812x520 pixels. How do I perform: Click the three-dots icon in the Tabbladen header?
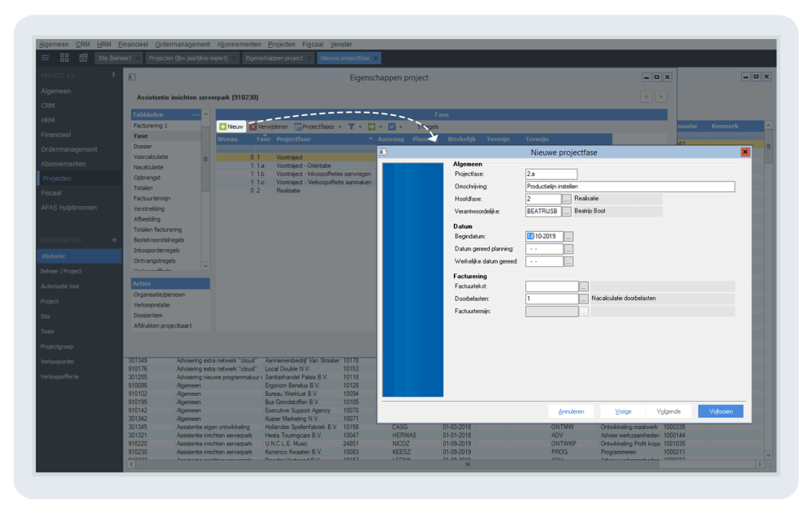pos(195,115)
